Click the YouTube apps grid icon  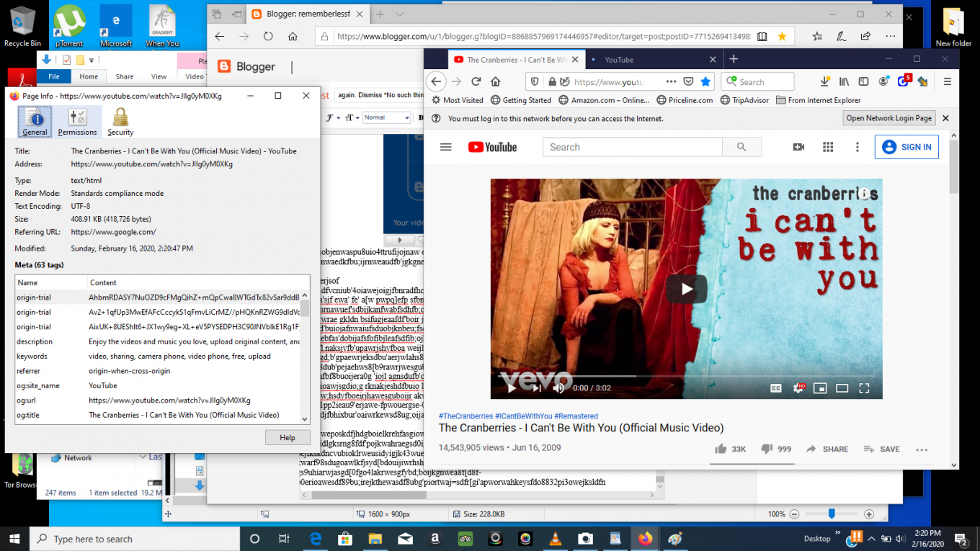click(828, 147)
